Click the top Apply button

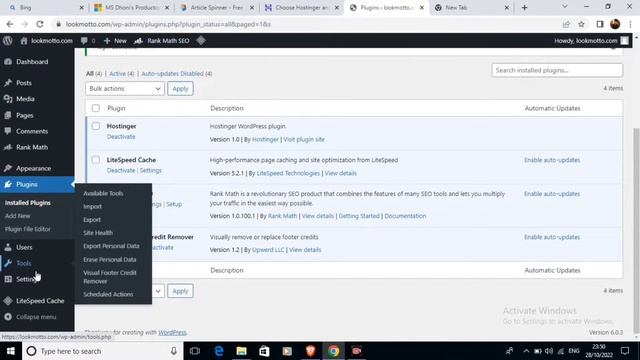point(180,89)
